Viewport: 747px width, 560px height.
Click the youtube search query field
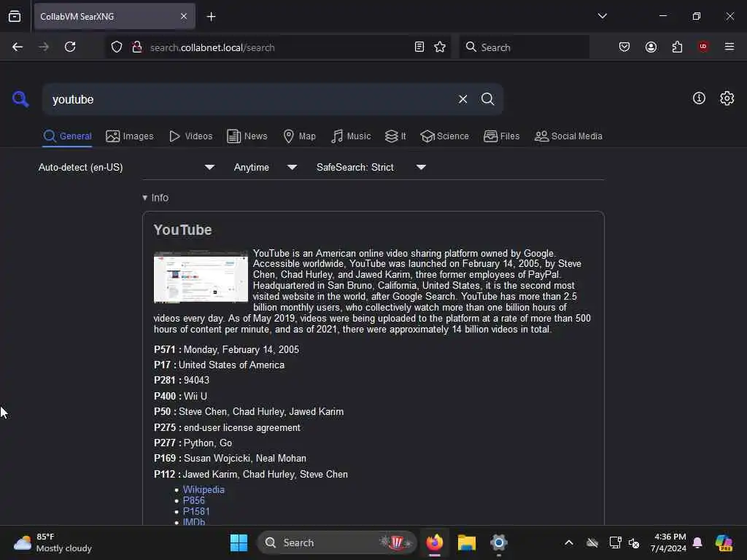click(250, 99)
